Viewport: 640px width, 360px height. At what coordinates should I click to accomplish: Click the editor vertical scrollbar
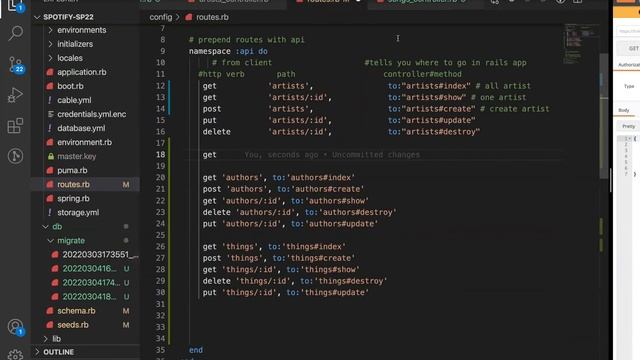tap(604, 116)
